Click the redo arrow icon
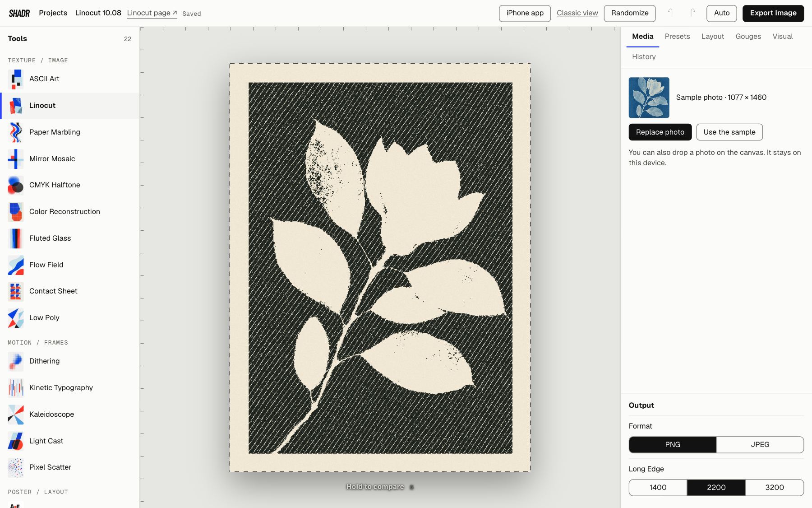The height and width of the screenshot is (508, 812). (693, 13)
